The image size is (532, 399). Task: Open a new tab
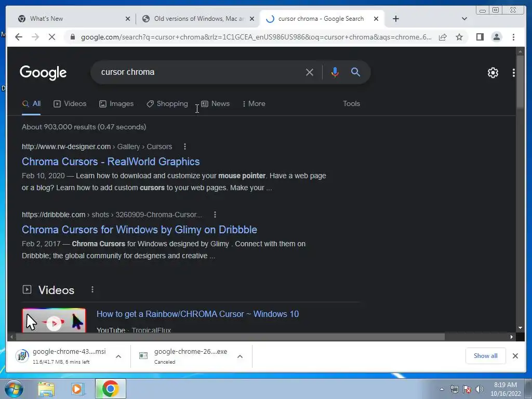(x=395, y=19)
